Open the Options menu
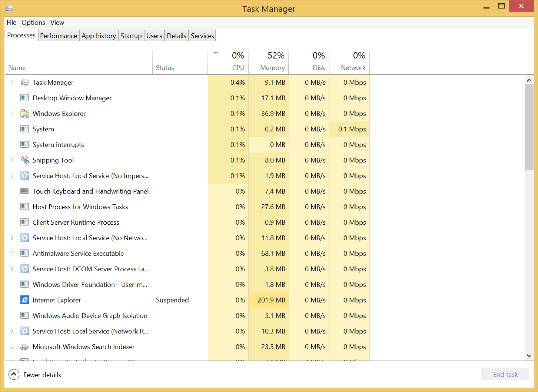The image size is (538, 392). pos(33,23)
